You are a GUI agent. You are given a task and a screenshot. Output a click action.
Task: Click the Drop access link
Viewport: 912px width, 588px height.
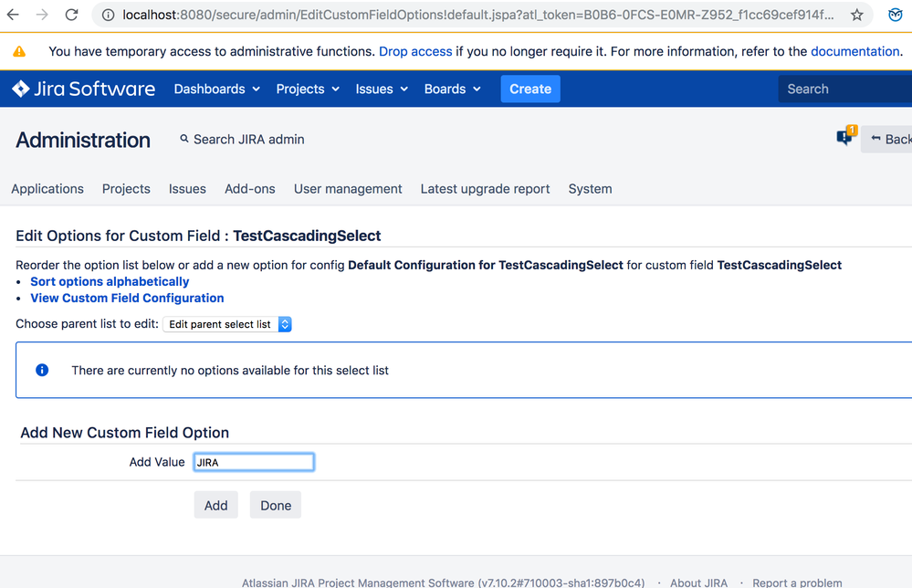pyautogui.click(x=415, y=51)
